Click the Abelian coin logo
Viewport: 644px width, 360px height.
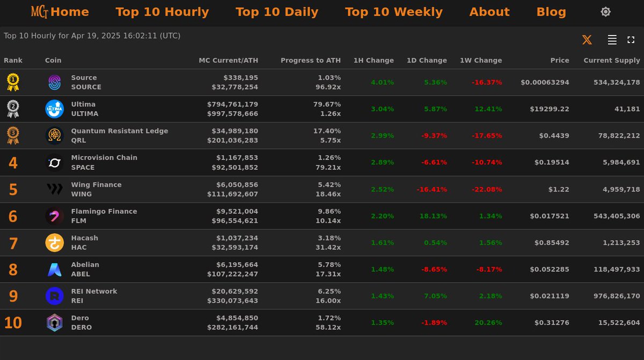[54, 269]
